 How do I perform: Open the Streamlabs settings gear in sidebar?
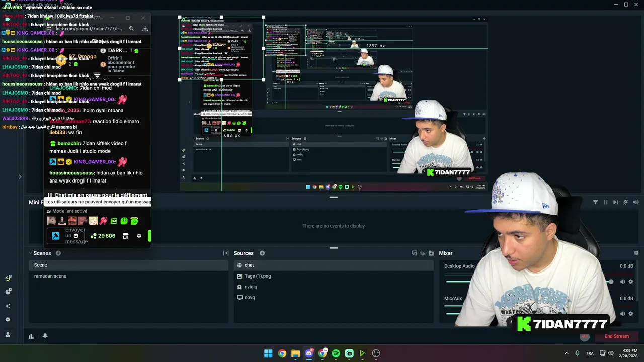point(8,319)
